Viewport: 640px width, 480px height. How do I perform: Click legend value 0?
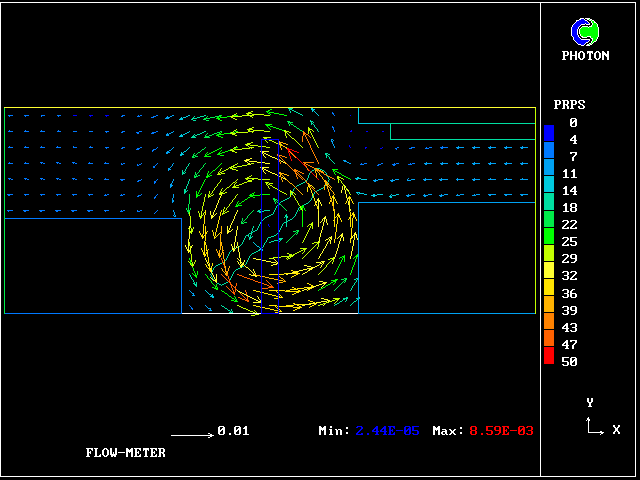tap(573, 123)
